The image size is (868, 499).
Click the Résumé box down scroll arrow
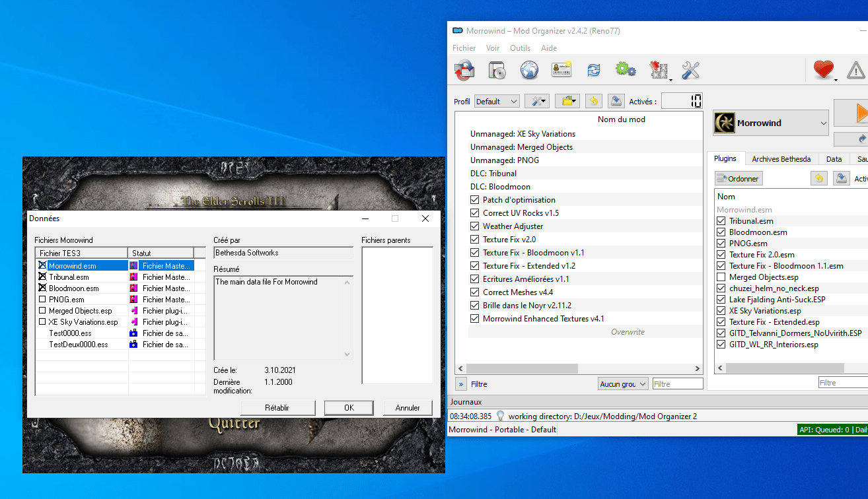[347, 354]
